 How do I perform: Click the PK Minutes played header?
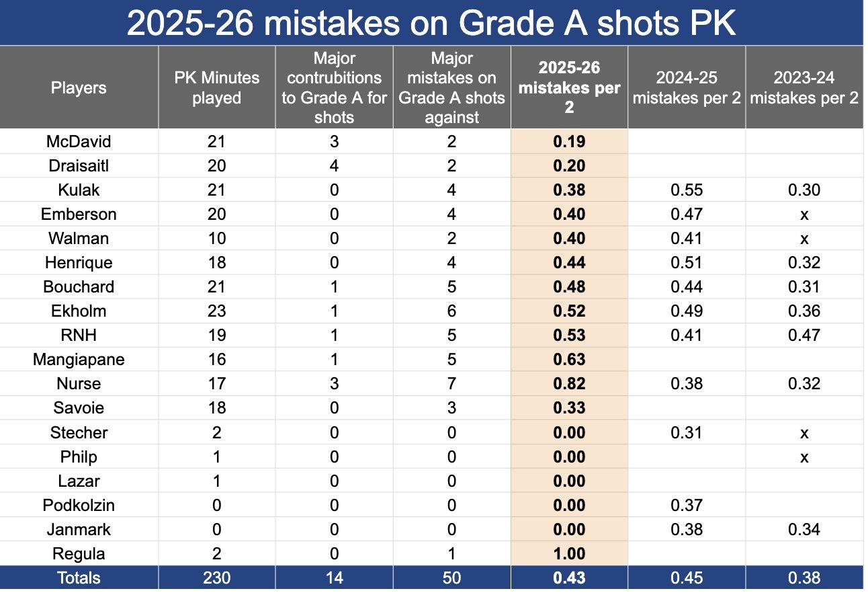(216, 87)
